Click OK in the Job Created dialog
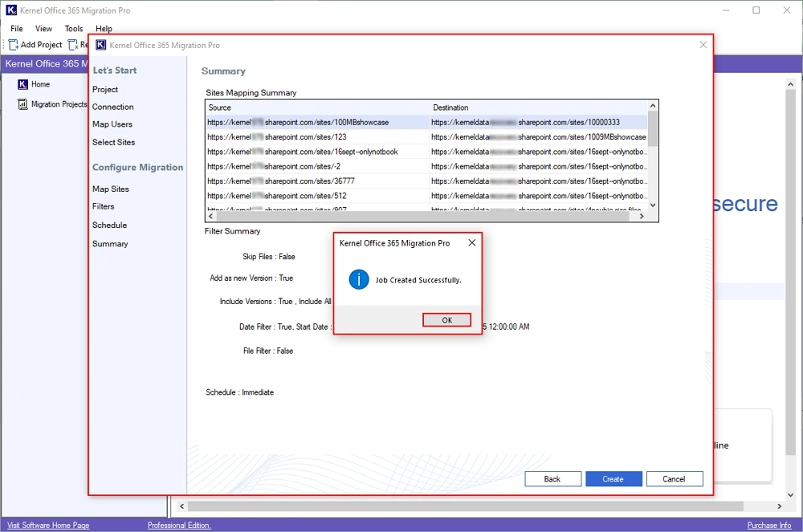The image size is (803, 532). [x=446, y=320]
